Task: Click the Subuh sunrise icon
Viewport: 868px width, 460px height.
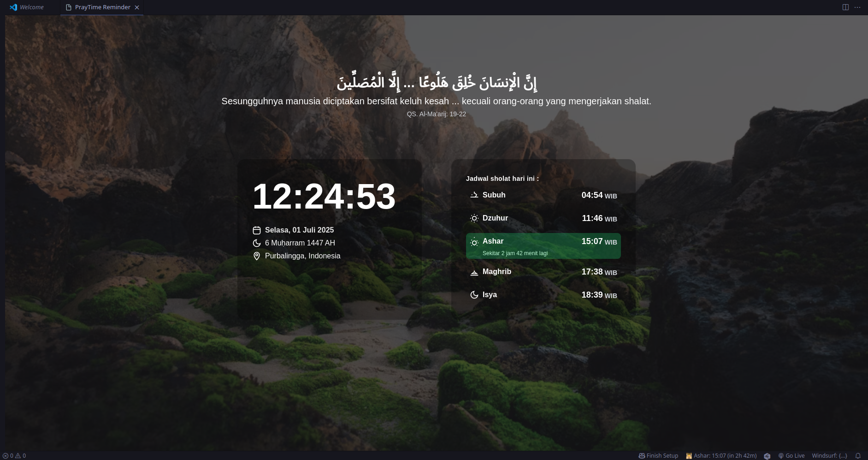Action: pos(474,195)
